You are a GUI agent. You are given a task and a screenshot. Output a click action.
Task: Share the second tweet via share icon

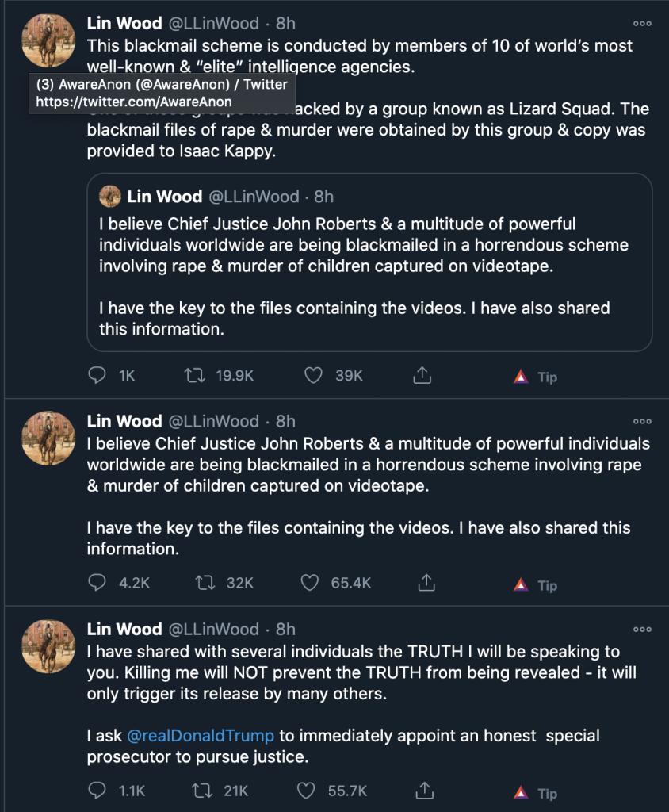(x=426, y=583)
